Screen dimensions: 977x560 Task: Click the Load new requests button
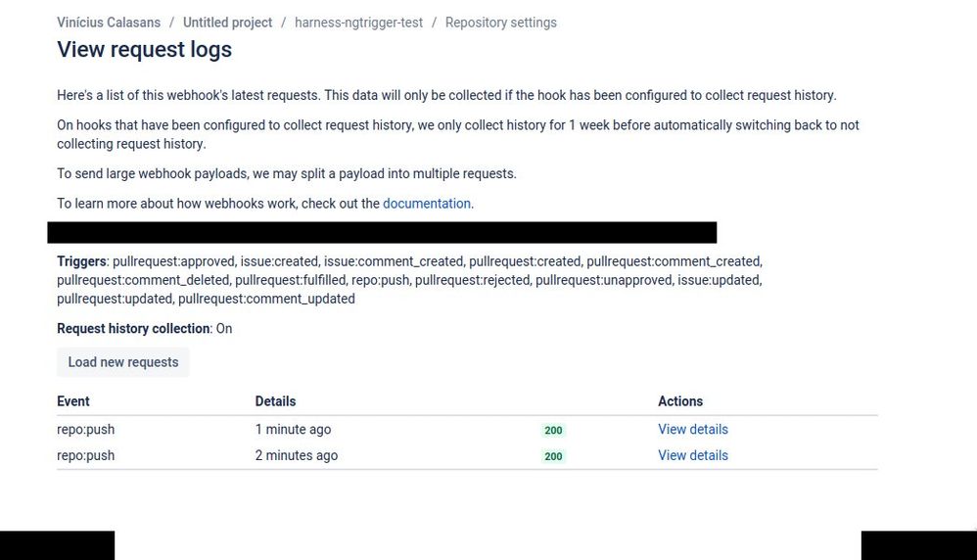[x=123, y=362]
